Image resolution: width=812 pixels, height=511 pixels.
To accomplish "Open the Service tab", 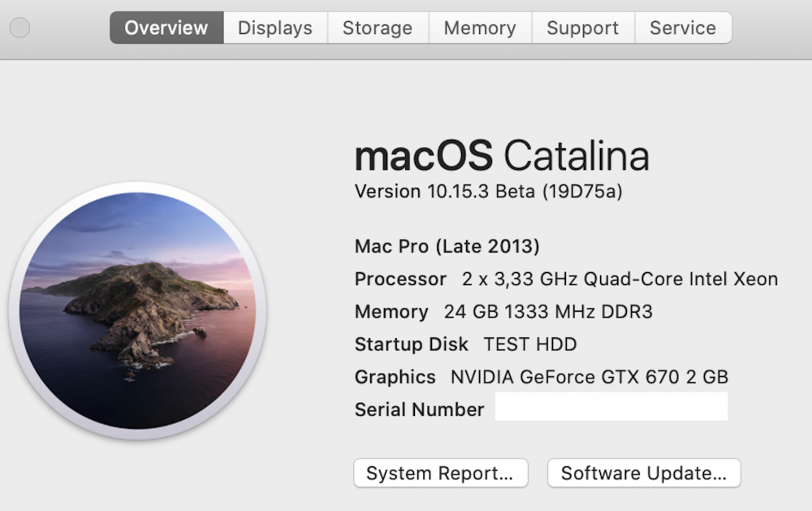I will pyautogui.click(x=683, y=28).
